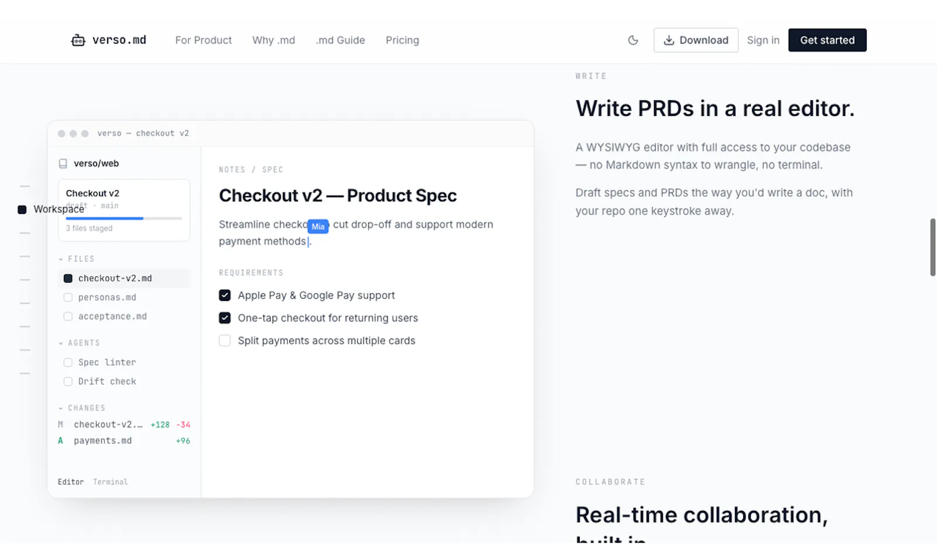This screenshot has height=560, width=937.
Task: Collapse the AGENTS section chevron
Action: (61, 343)
